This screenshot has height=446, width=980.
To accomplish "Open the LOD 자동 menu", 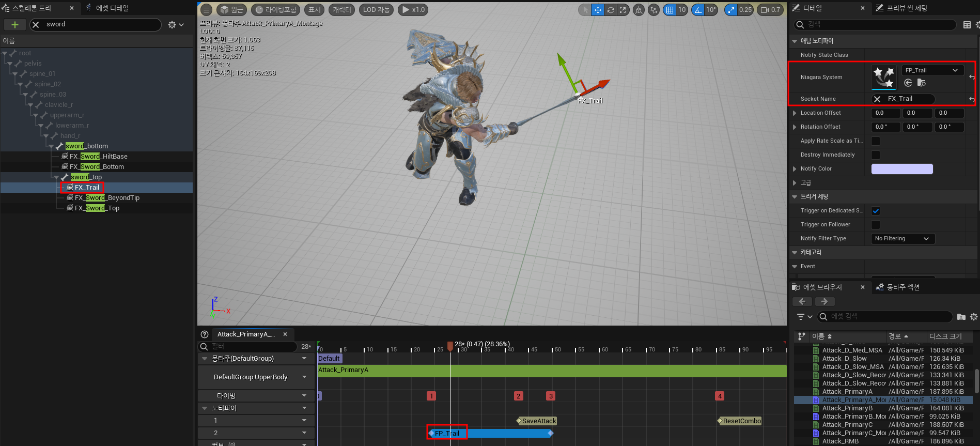I will pyautogui.click(x=377, y=10).
